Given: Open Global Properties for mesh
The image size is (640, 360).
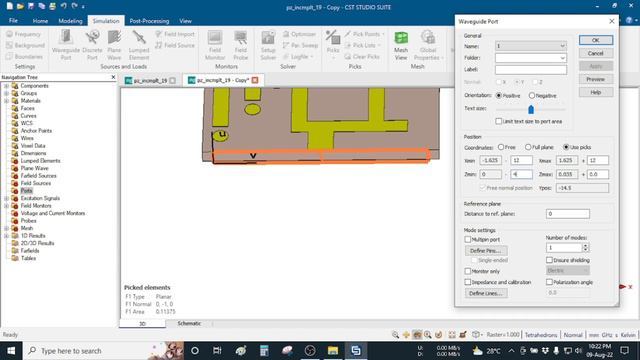Looking at the screenshot, I should (x=428, y=45).
